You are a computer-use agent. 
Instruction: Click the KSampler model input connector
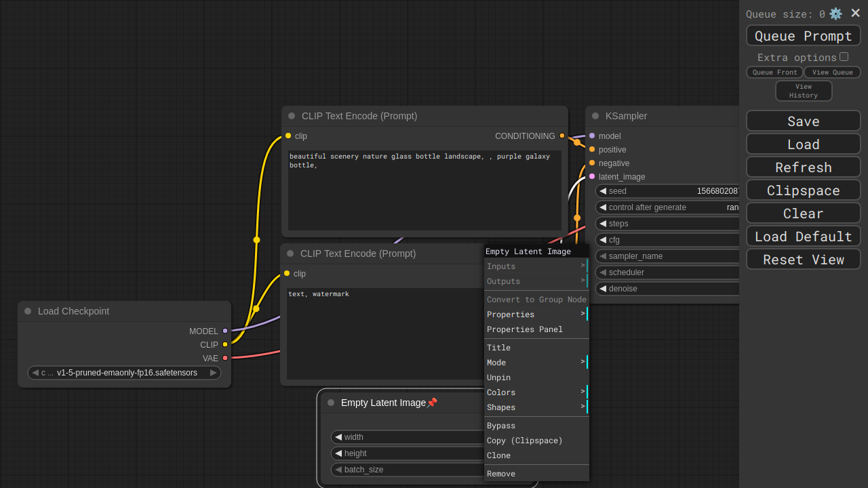point(592,136)
